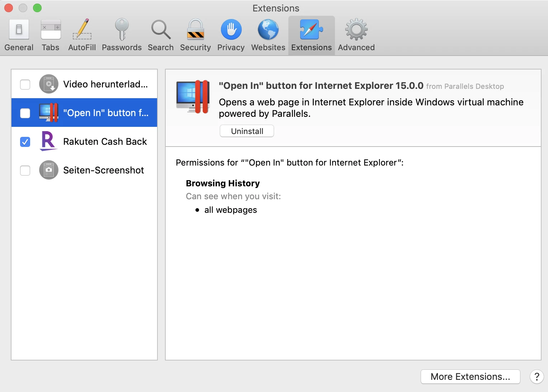Click the large Parallels icon in details
The width and height of the screenshot is (548, 392).
[193, 97]
